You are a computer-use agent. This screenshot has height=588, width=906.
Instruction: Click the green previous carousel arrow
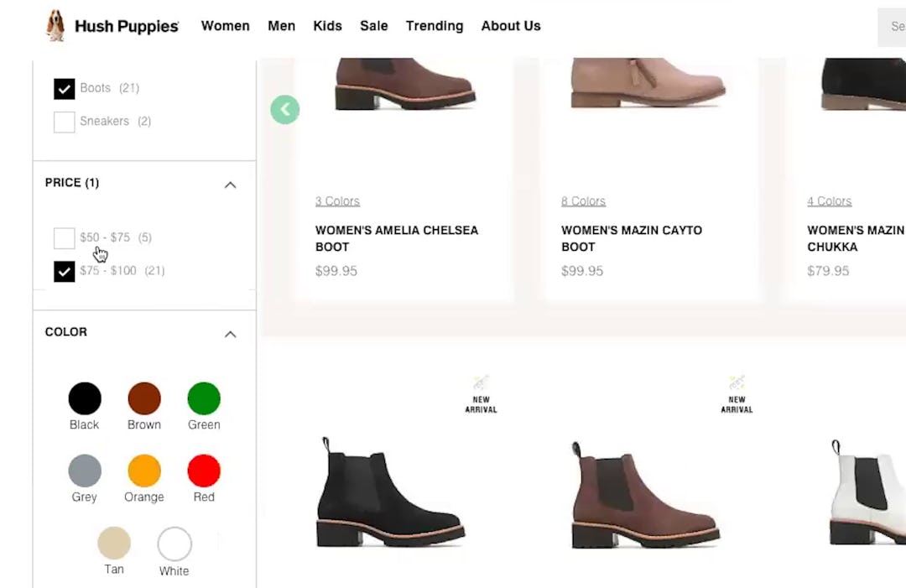pyautogui.click(x=284, y=109)
